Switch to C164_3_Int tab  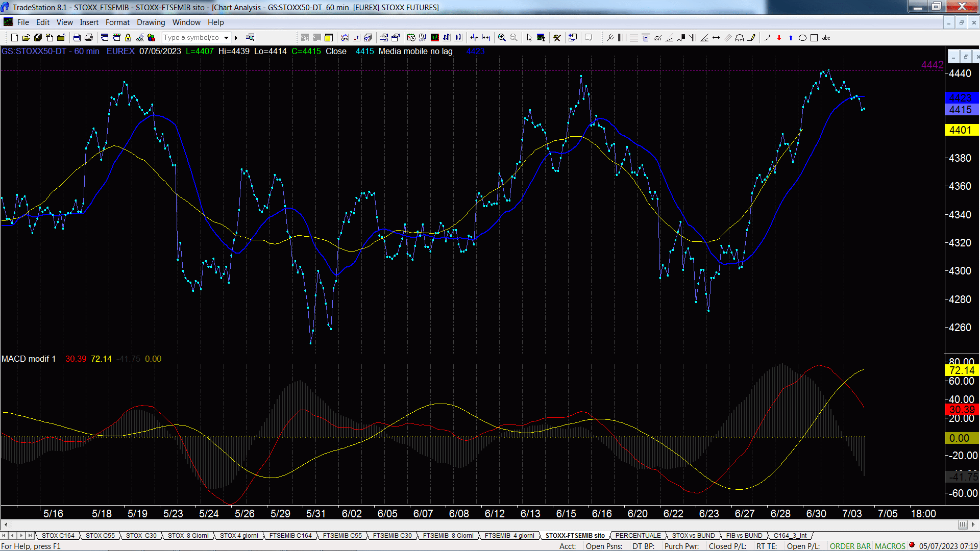tap(790, 535)
